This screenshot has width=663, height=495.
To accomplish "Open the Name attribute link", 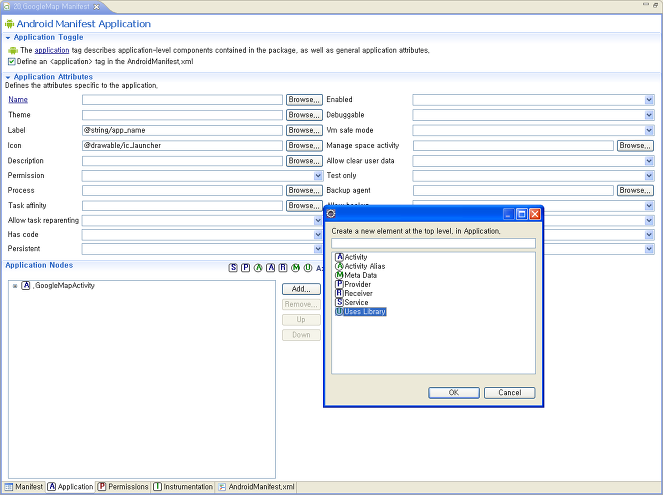I will click(x=18, y=100).
